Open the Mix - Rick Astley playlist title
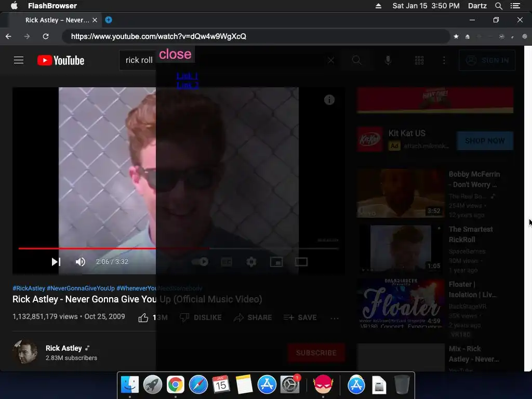The height and width of the screenshot is (399, 532). tap(474, 354)
